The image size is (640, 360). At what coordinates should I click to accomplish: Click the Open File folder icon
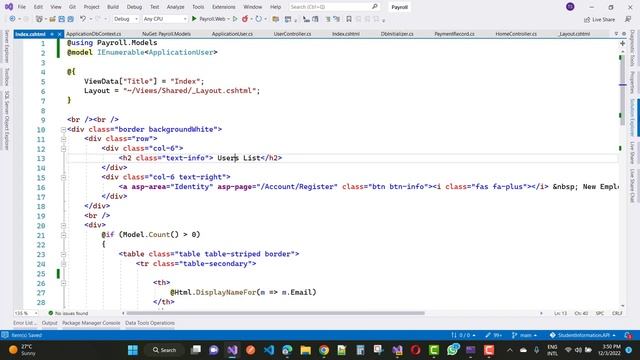tap(52, 19)
